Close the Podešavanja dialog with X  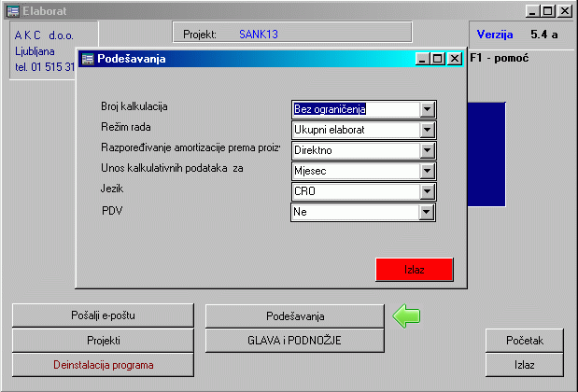point(455,59)
